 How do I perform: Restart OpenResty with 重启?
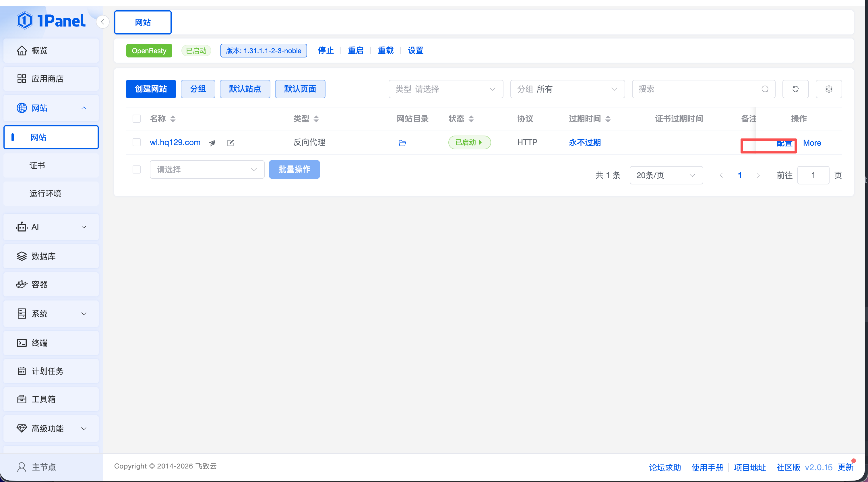click(356, 51)
